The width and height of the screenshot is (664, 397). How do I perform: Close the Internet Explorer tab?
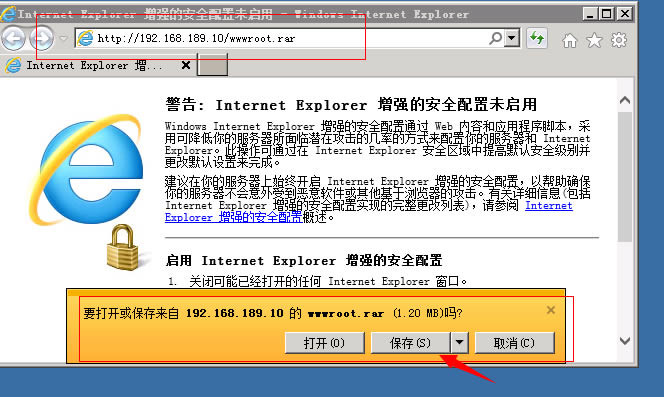(x=185, y=65)
